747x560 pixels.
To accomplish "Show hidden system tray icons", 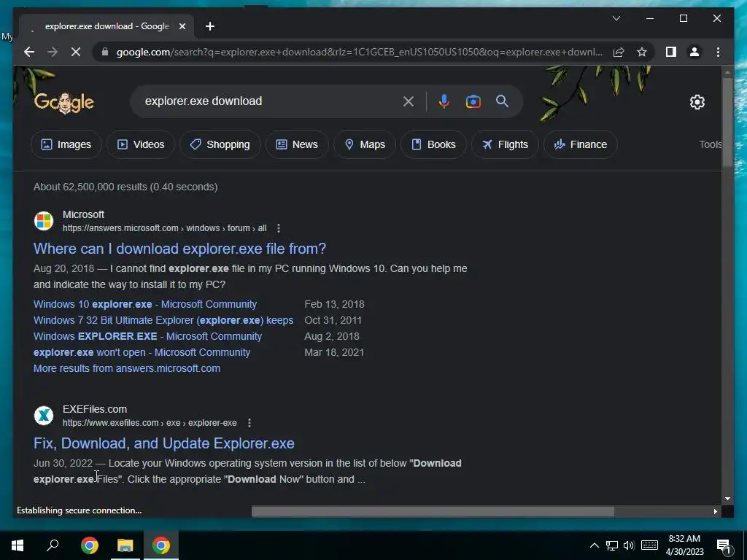I will [594, 545].
